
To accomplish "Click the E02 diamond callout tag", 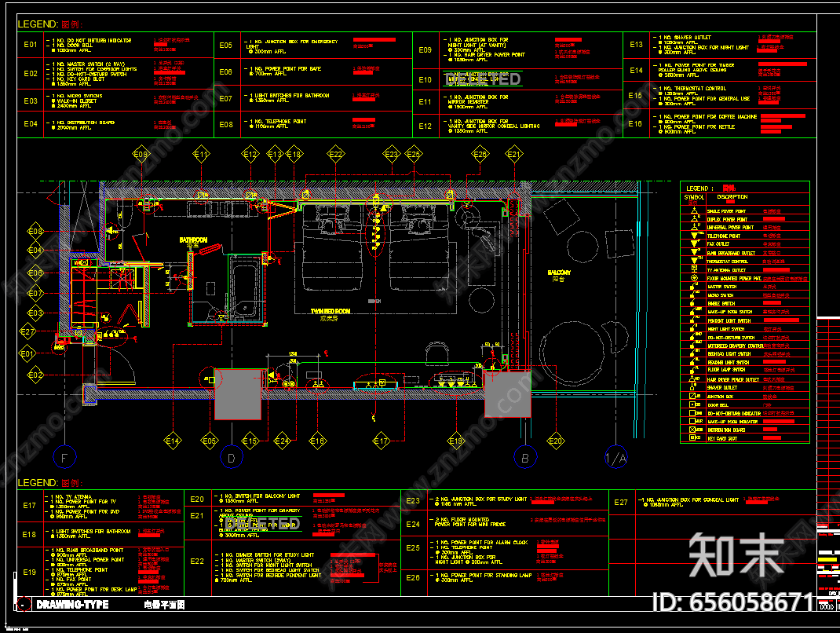I will click(x=35, y=375).
